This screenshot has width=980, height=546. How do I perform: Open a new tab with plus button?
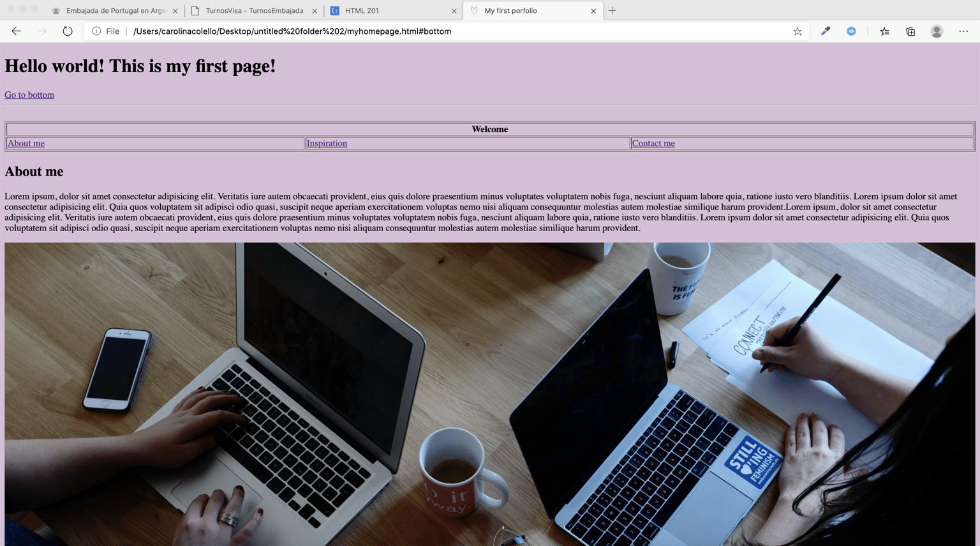click(612, 11)
